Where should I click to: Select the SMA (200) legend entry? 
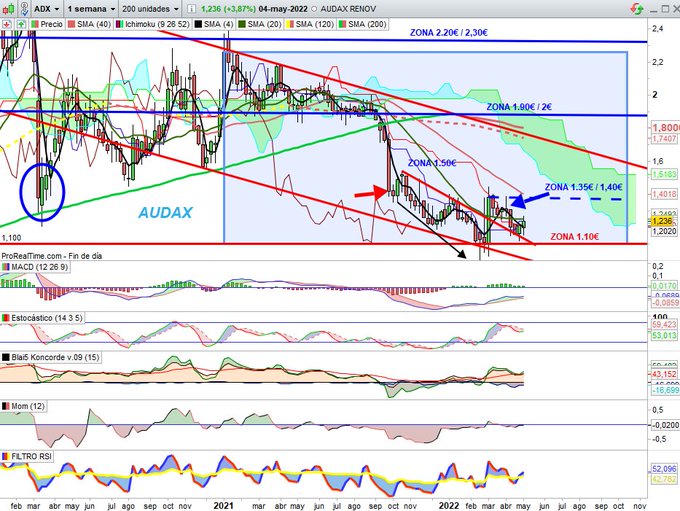click(x=362, y=24)
